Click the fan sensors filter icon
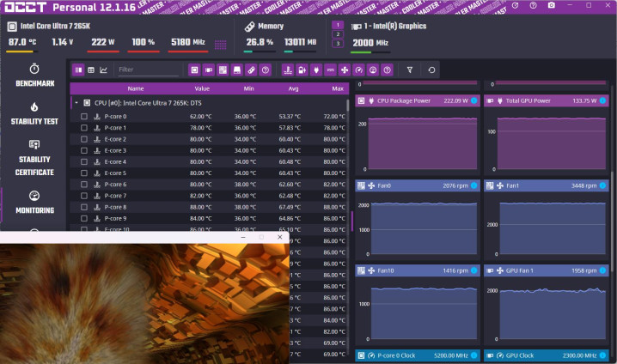 344,70
